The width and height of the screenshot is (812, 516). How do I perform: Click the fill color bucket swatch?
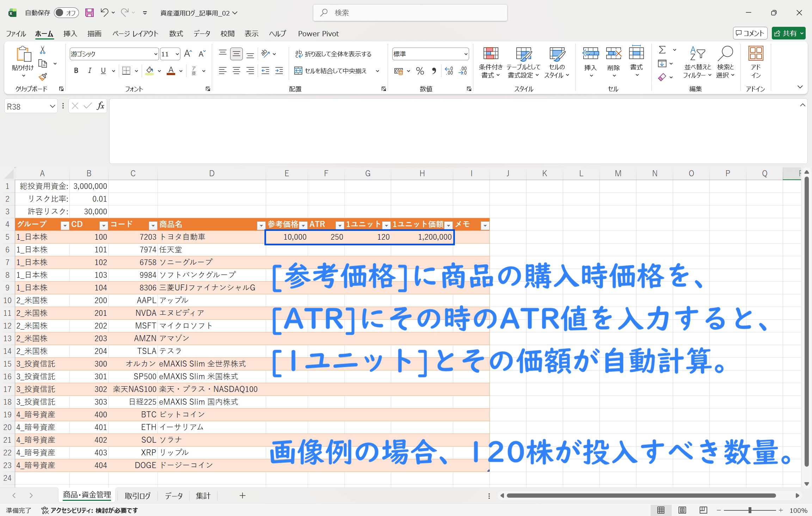[x=149, y=71]
